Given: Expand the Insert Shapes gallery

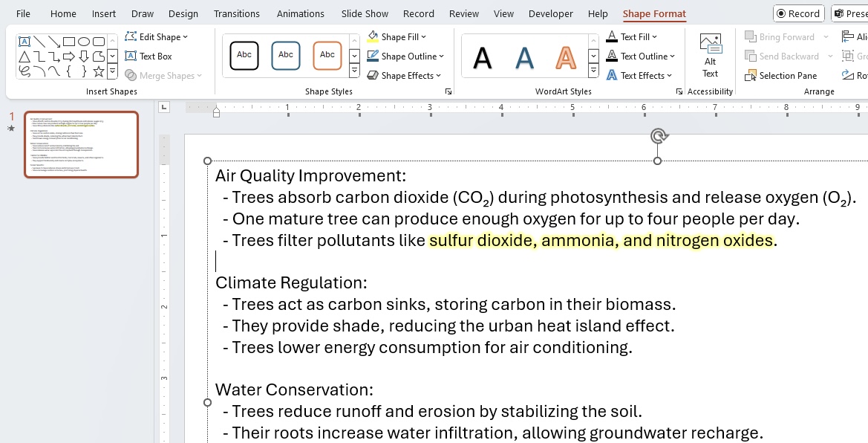Looking at the screenshot, I should pyautogui.click(x=112, y=71).
